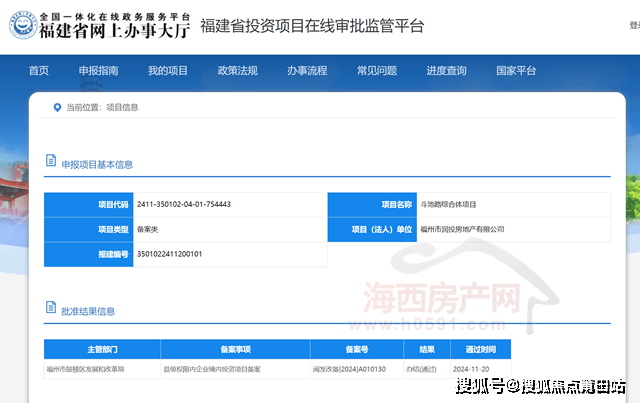Click 进度查询 in the navigation bar
Viewport: 640px width, 403px height.
446,71
